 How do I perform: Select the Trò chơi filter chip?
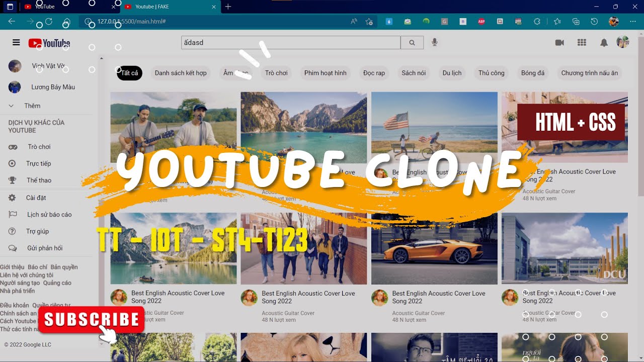(276, 73)
